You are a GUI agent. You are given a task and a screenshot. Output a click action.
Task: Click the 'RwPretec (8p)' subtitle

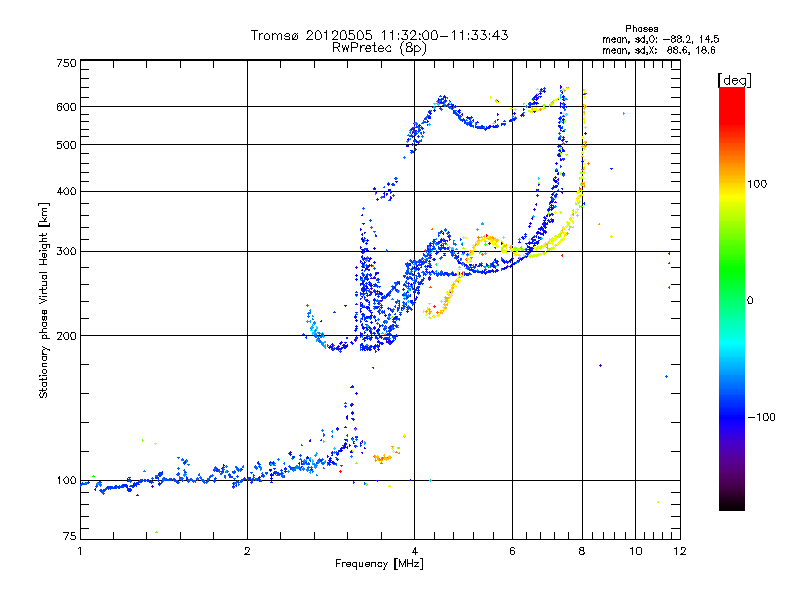point(379,48)
